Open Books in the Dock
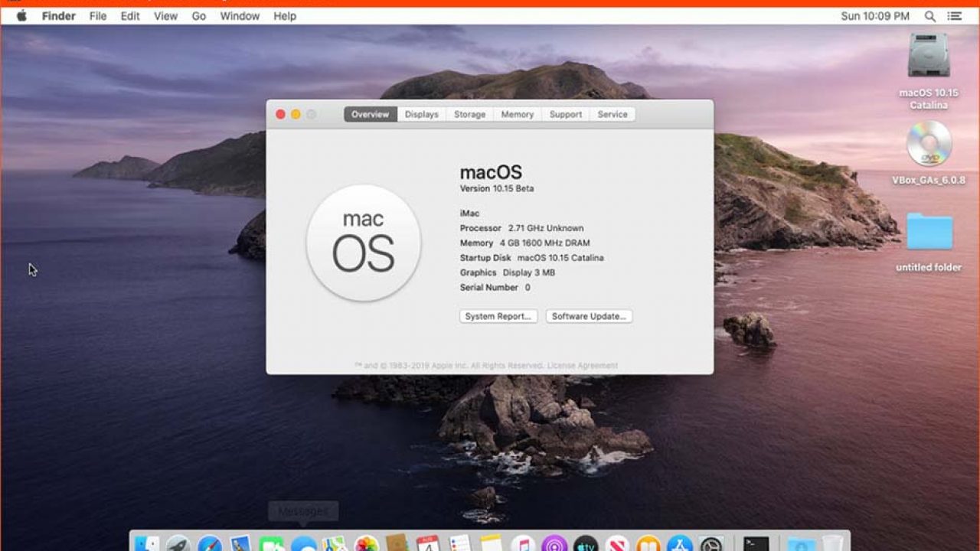Viewport: 980px width, 551px height. (x=648, y=544)
